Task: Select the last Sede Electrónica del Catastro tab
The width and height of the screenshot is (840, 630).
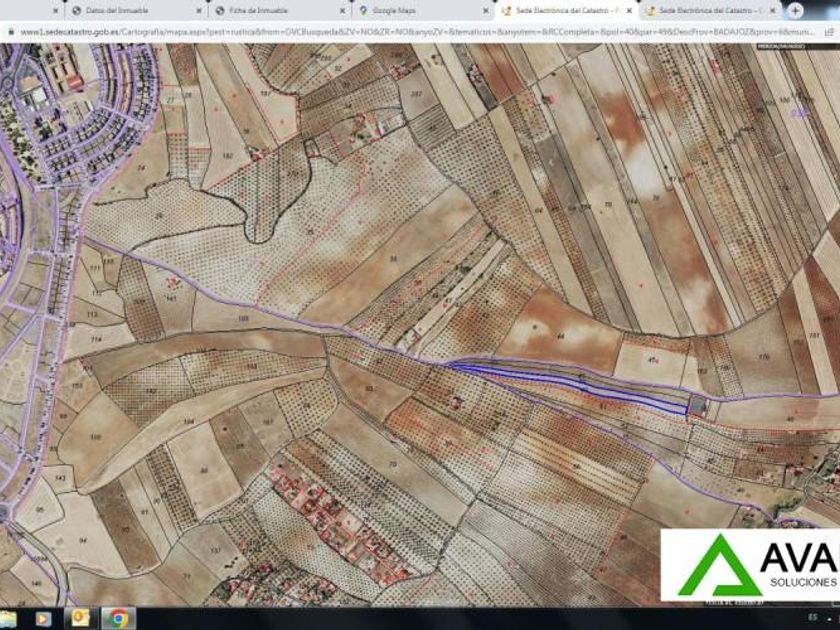Action: 711,11
